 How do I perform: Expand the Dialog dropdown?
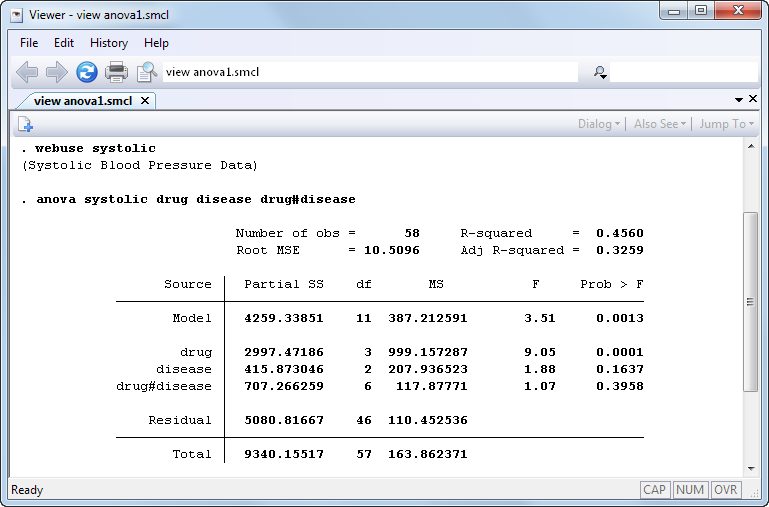599,124
